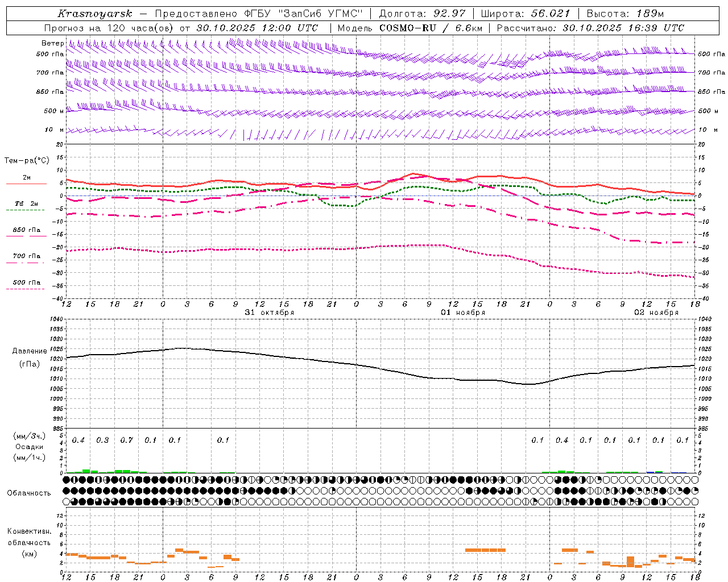Click the Krasnoyarsk station title

click(x=95, y=14)
